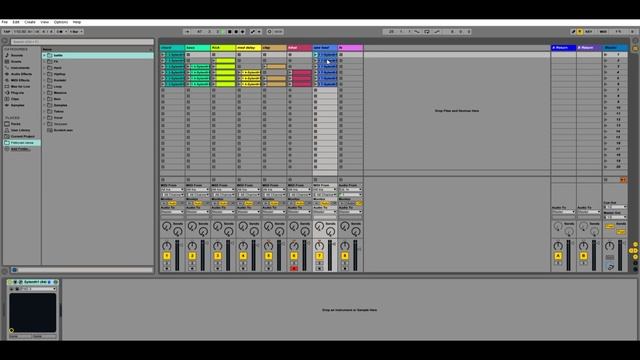Launch the first-scene clip in track 1
The image size is (640, 360).
click(x=163, y=55)
